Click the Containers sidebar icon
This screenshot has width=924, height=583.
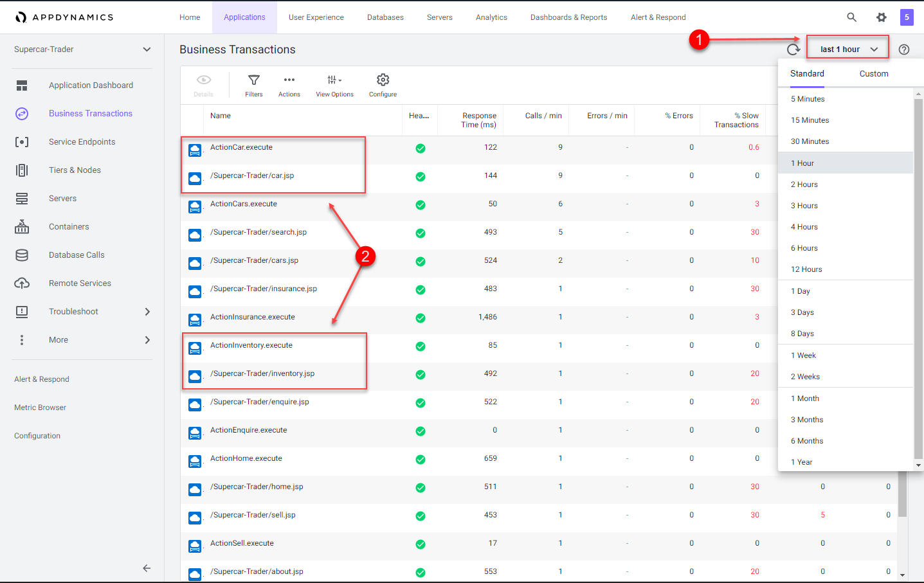pyautogui.click(x=22, y=227)
